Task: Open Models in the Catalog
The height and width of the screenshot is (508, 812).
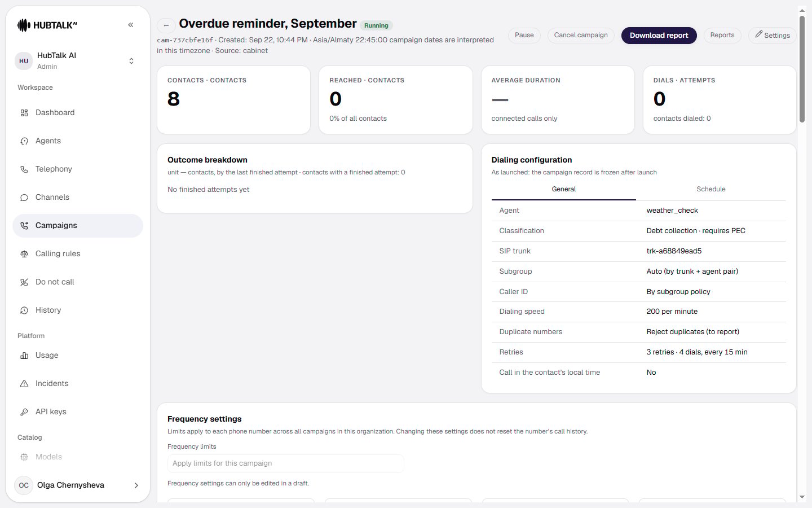Action: click(x=78, y=457)
